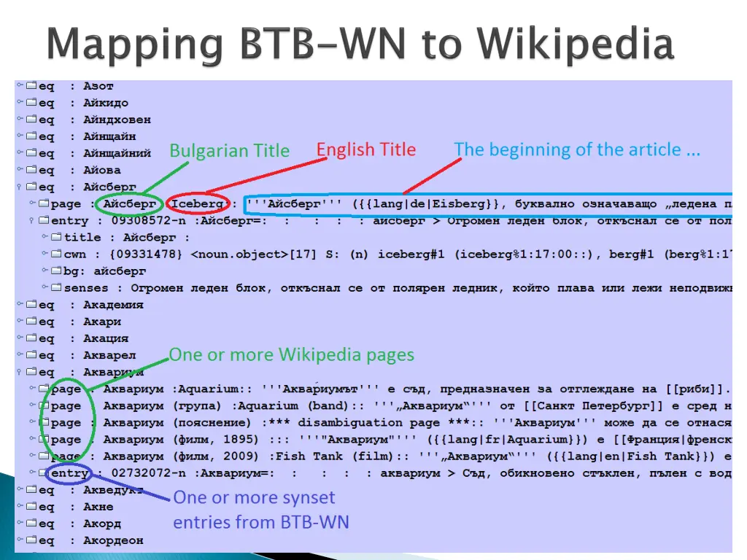The width and height of the screenshot is (747, 560).
Task: Select the 'bg: айсберг' row
Action: click(105, 271)
